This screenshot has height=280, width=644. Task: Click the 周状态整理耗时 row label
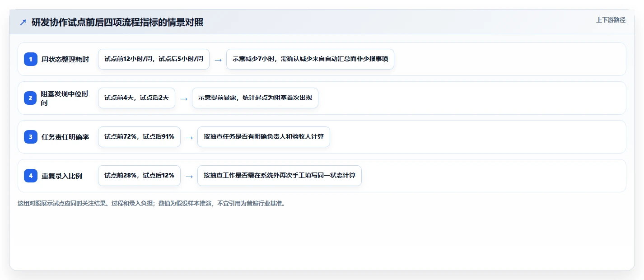pyautogui.click(x=65, y=59)
